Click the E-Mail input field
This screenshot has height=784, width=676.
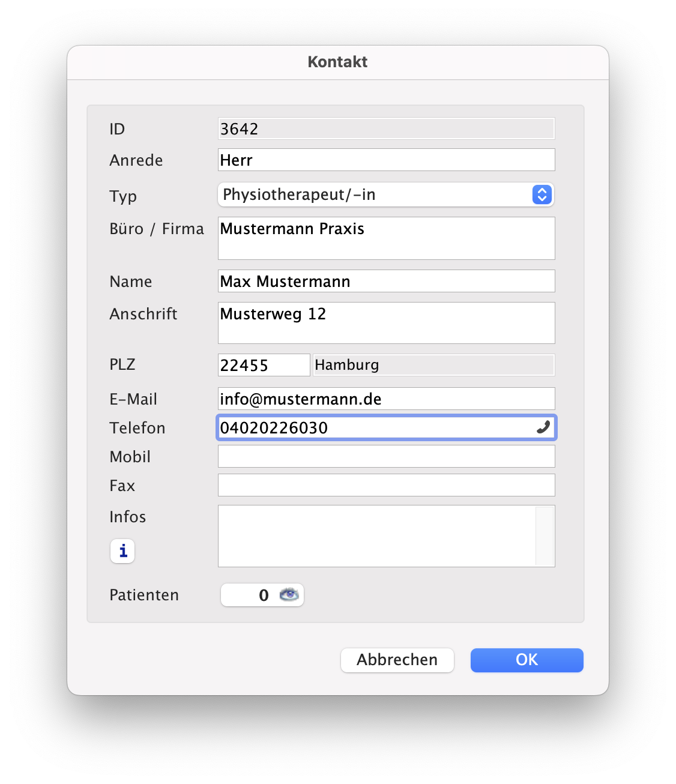pos(385,399)
